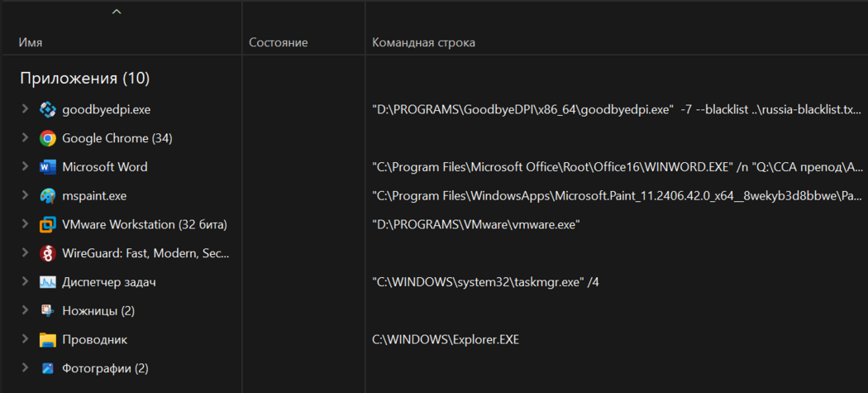
Task: Click the Microsoft Word icon
Action: (48, 167)
